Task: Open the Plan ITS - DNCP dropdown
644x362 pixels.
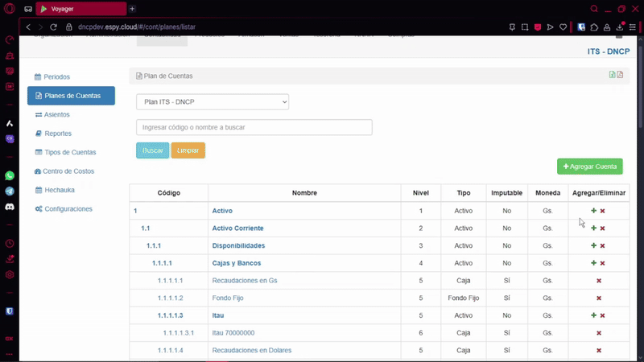Action: (213, 102)
